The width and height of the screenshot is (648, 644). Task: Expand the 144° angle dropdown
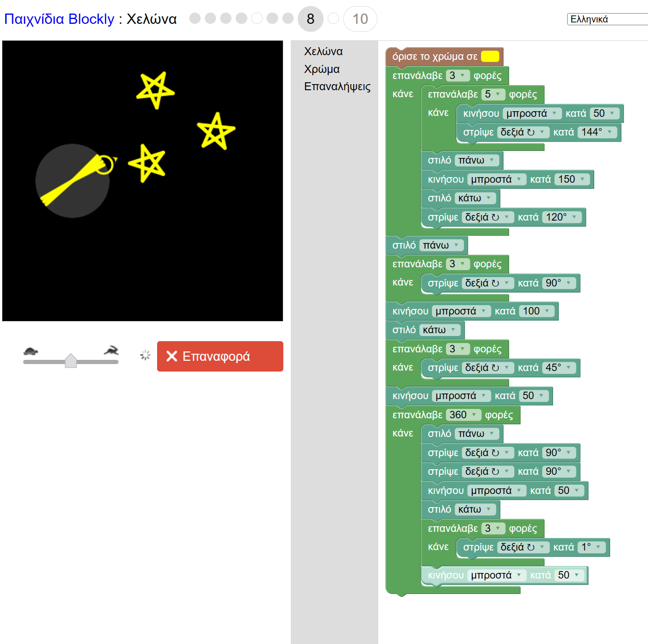tap(597, 133)
